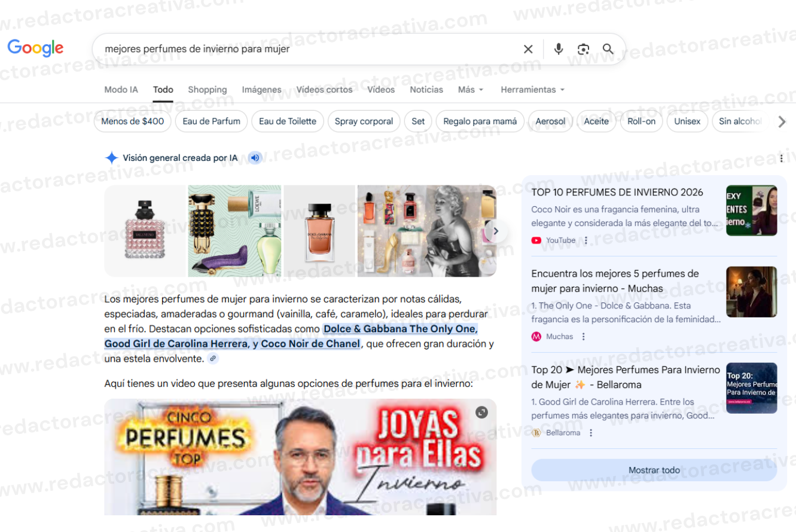Clear the search query with X icon
This screenshot has width=796, height=532.
528,49
